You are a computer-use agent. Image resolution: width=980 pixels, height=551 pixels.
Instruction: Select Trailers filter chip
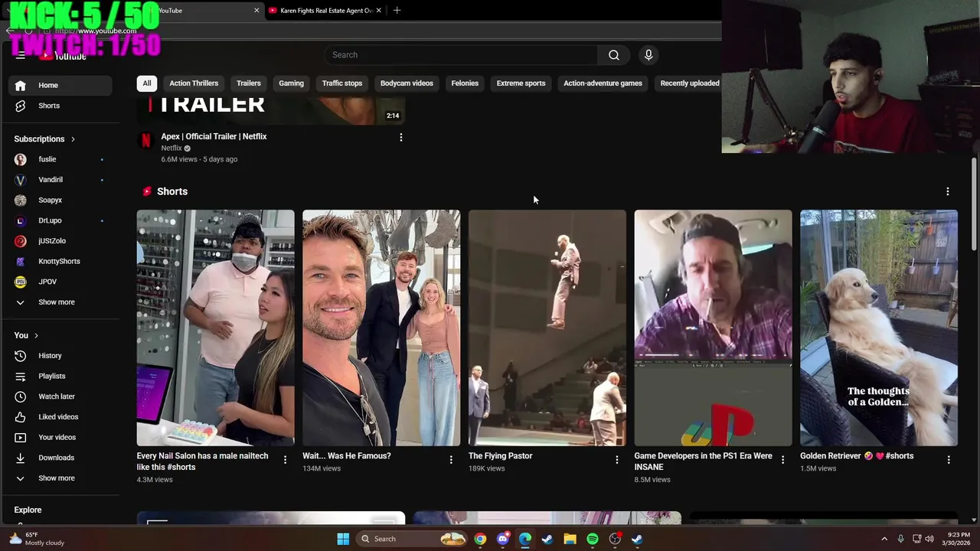(248, 83)
